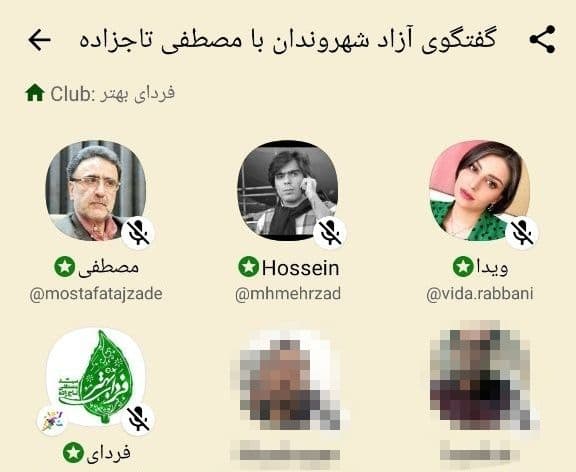This screenshot has width=576, height=472.
Task: Tap muted mic badge on ویدا avatar
Action: (x=522, y=233)
